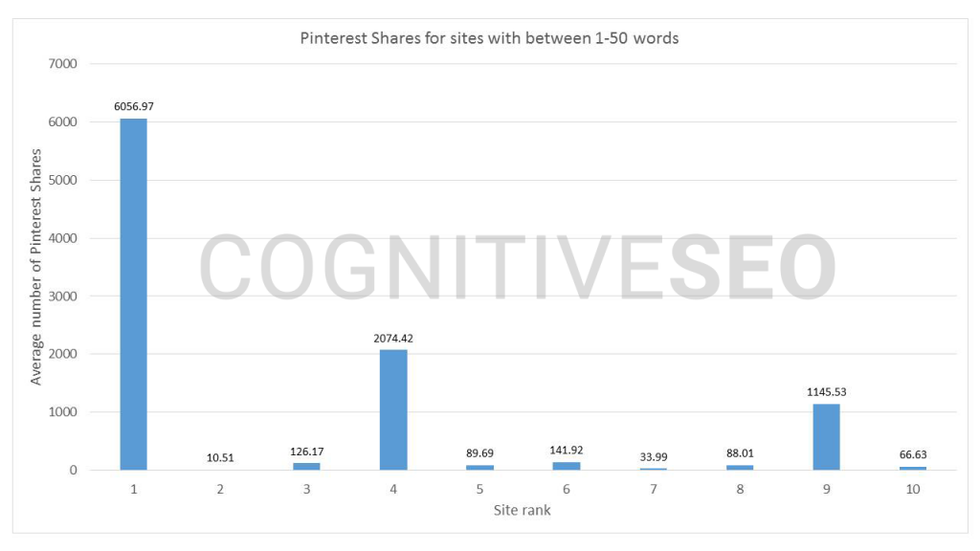Click the data label 10.51
This screenshot has width=980, height=551.
click(220, 457)
